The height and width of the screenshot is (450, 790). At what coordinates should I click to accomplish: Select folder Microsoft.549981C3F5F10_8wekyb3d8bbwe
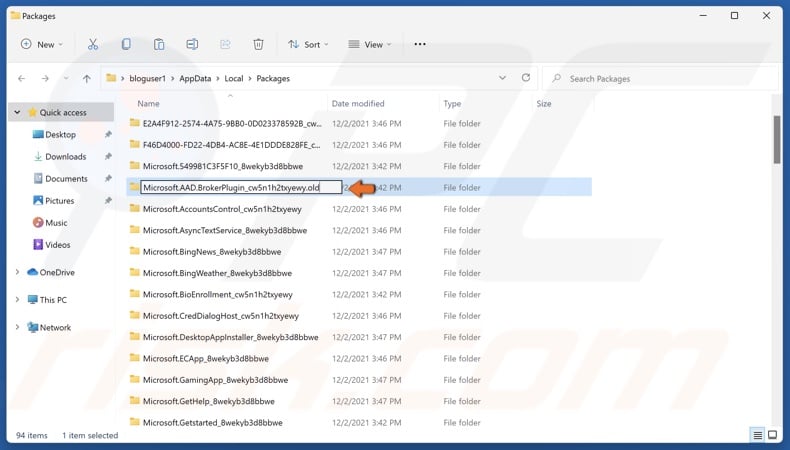click(x=223, y=166)
